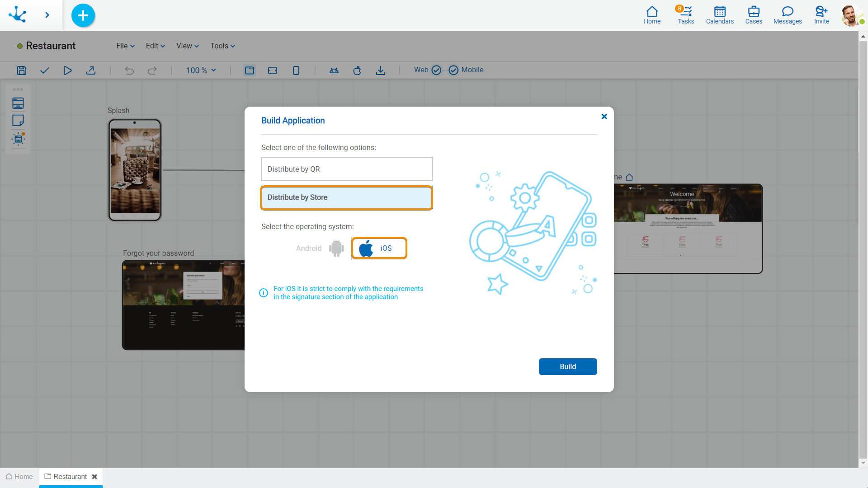Close the Build Application dialog
Viewport: 868px width, 488px height.
[x=604, y=116]
